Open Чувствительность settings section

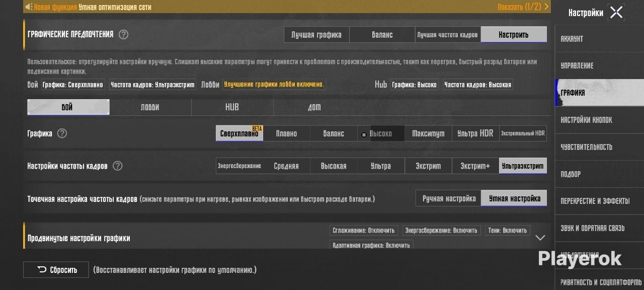click(x=599, y=147)
